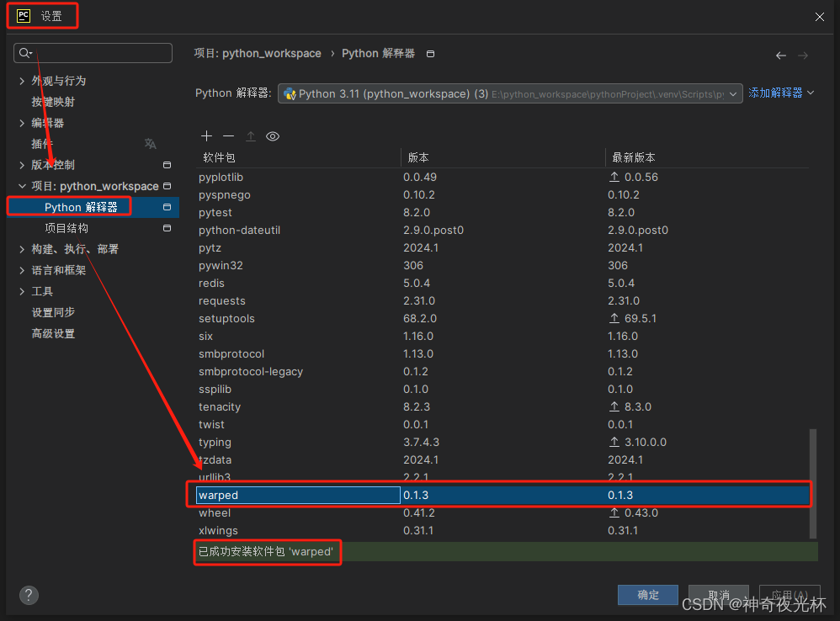Expand the 外观与行为 section
Viewport: 840px width, 621px height.
[22, 81]
